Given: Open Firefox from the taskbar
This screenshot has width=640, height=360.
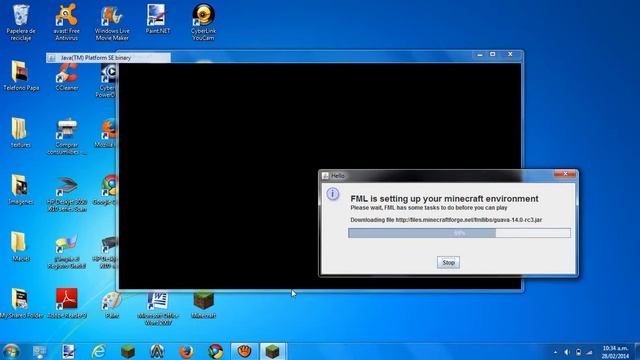Looking at the screenshot, I should tap(186, 351).
